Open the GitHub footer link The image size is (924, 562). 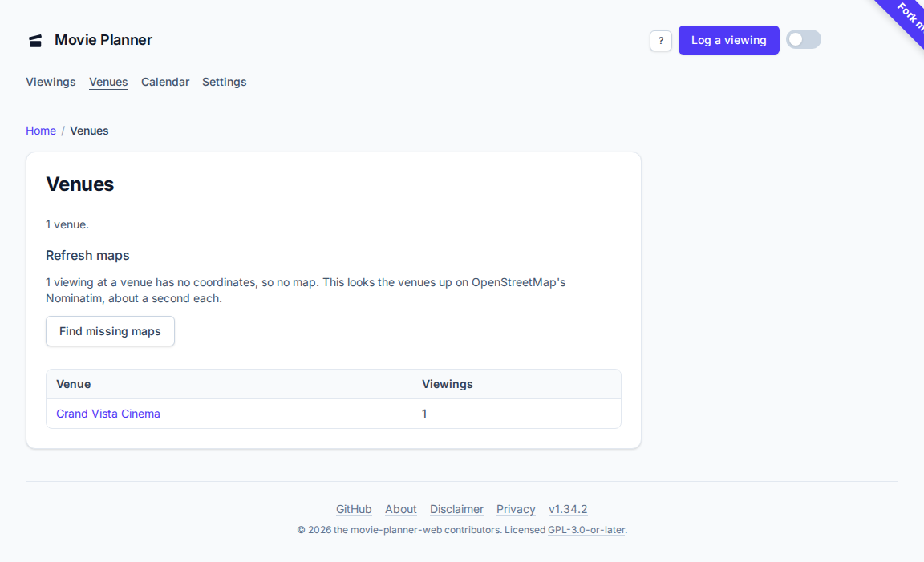tap(354, 509)
